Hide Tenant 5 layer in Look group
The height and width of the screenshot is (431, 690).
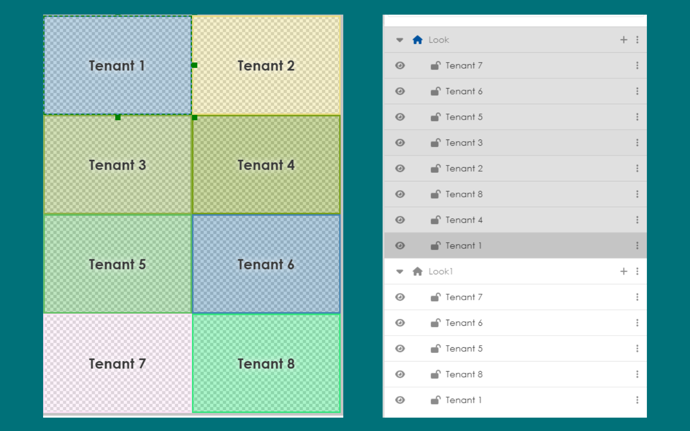pyautogui.click(x=400, y=117)
